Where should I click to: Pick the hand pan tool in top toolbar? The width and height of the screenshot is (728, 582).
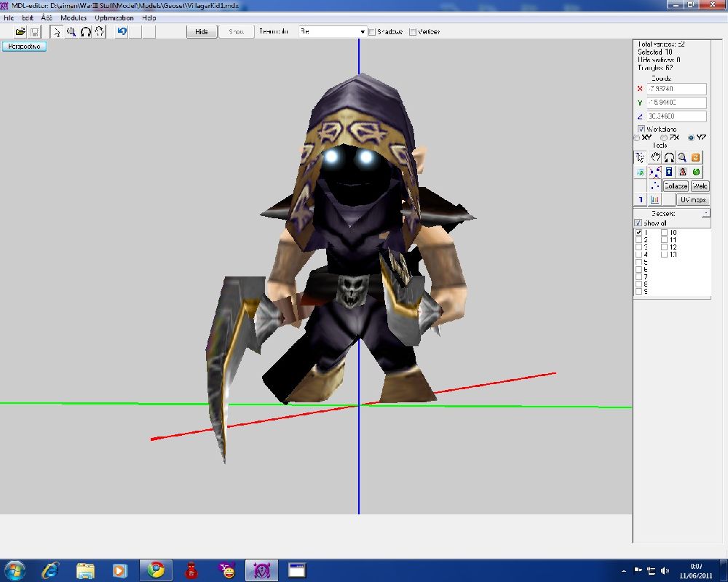pos(99,32)
